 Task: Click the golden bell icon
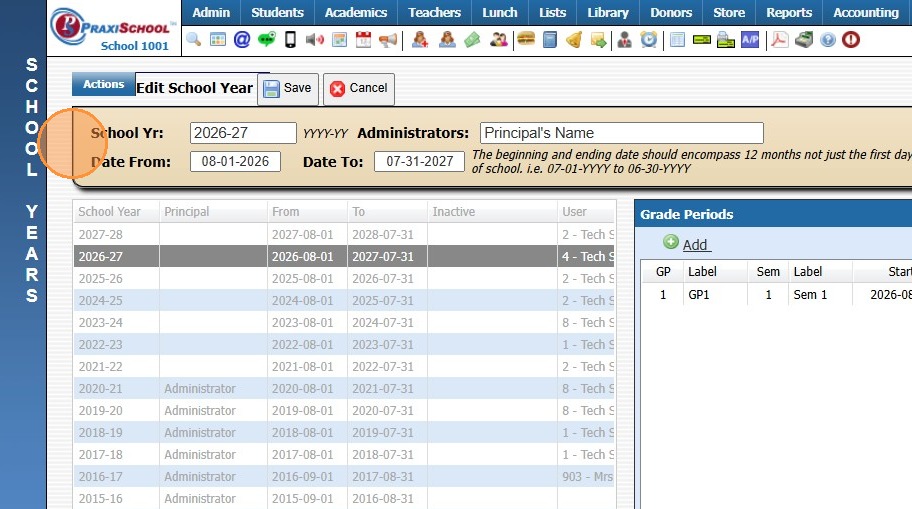pos(574,40)
